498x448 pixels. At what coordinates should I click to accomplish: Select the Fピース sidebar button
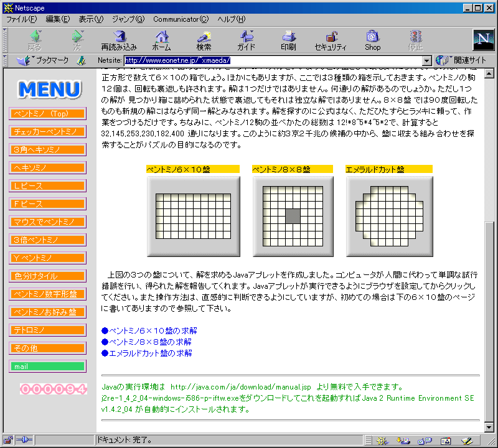(48, 204)
